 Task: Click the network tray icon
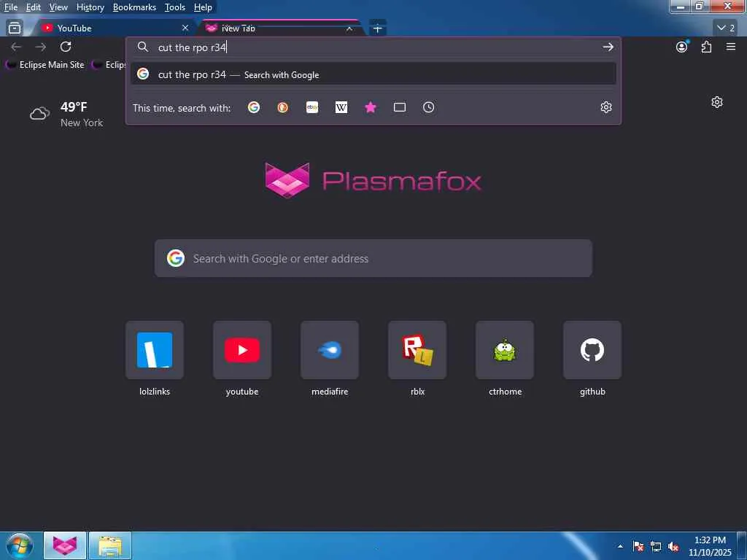coord(656,546)
